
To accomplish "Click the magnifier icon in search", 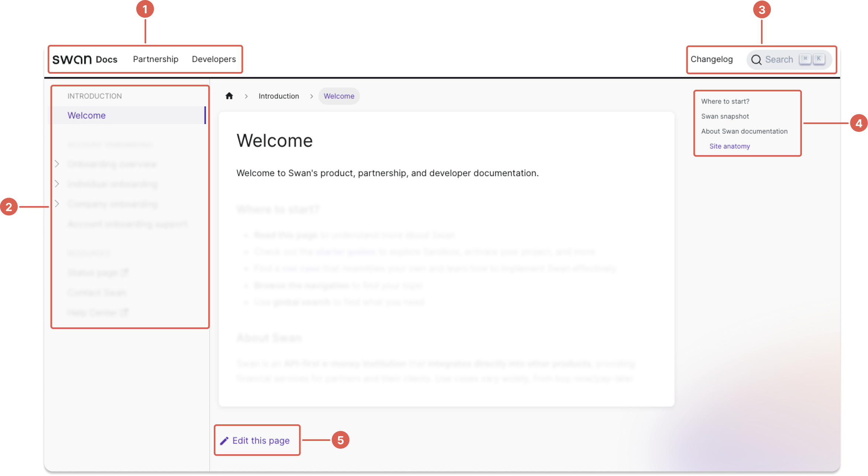I will 756,59.
